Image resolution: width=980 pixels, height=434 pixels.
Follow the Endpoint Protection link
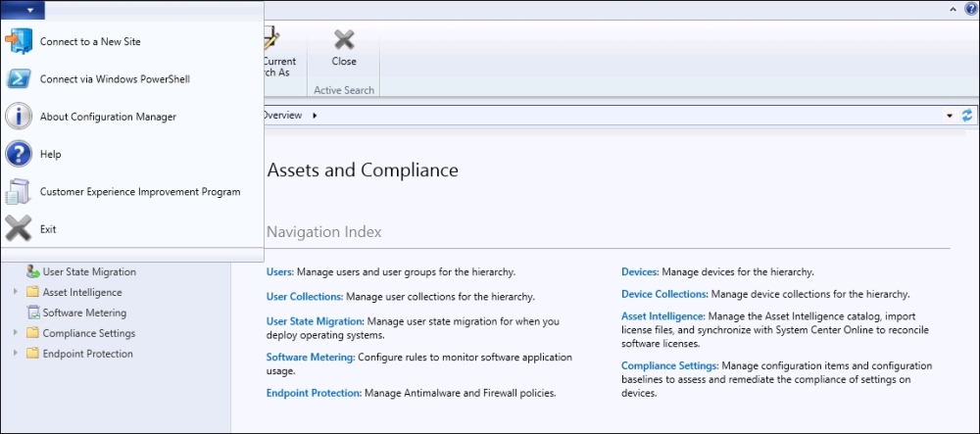pos(314,394)
